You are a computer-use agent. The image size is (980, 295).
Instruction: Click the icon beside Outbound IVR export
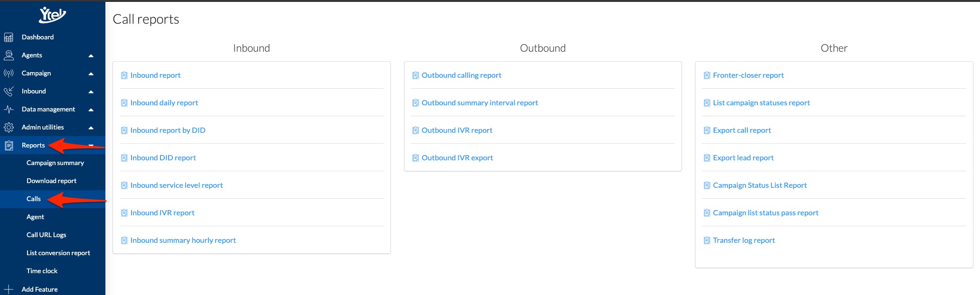tap(415, 157)
